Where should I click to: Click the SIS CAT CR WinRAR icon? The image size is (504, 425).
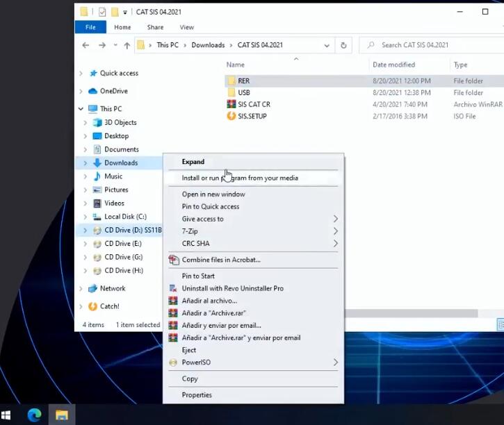click(x=231, y=104)
